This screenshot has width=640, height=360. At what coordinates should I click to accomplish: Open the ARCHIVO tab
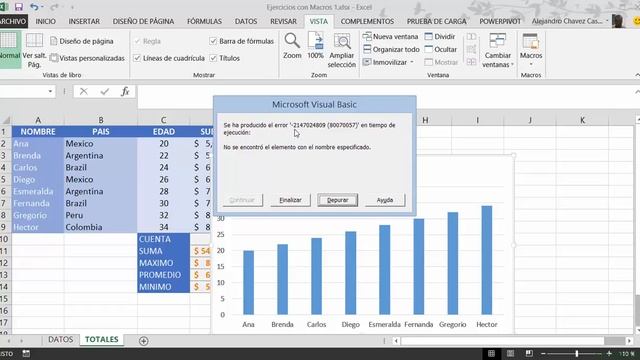point(13,21)
